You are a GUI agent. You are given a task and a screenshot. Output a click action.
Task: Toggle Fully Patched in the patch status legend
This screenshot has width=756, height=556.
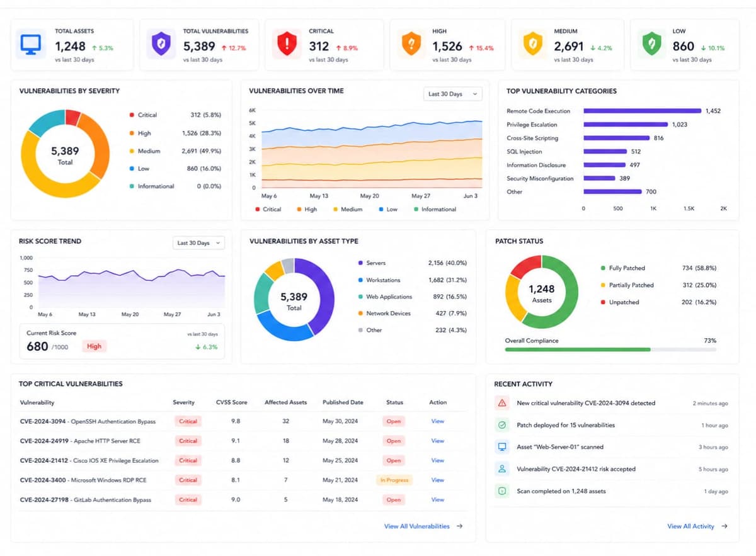(622, 268)
